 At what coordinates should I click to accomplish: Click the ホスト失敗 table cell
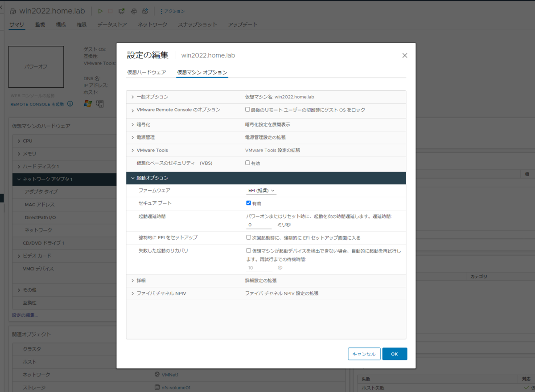pos(372,388)
